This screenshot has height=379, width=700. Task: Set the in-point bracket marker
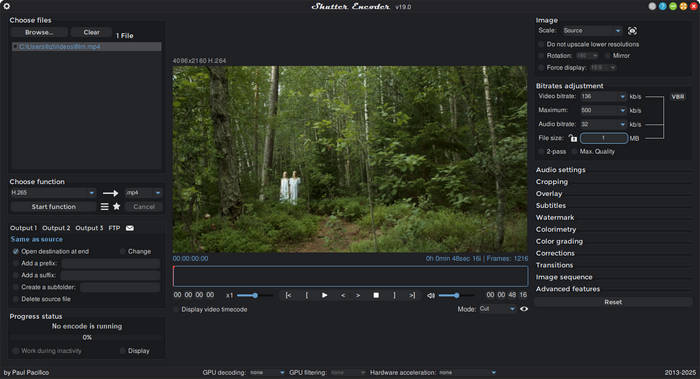(x=307, y=296)
